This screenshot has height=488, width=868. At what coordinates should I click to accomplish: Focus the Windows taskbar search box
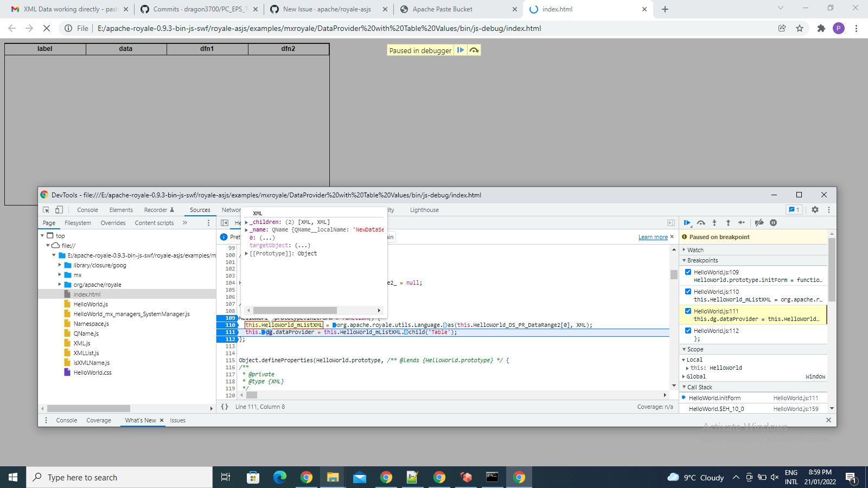(119, 477)
